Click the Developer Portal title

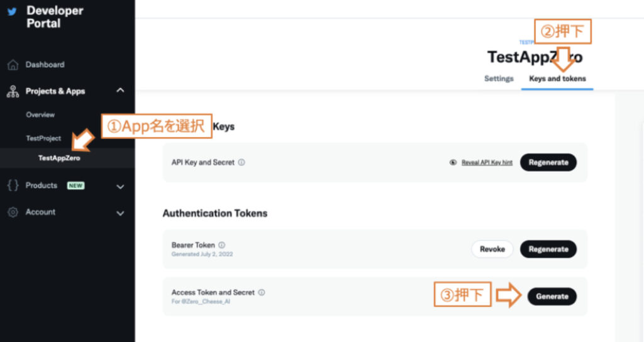(55, 17)
